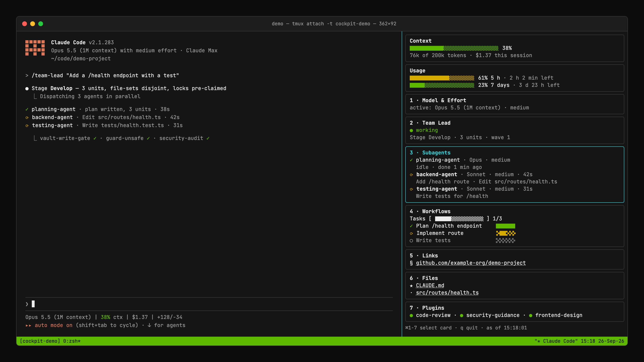644x362 pixels.
Task: Click the green dot beside code-review plugin
Action: point(411,316)
